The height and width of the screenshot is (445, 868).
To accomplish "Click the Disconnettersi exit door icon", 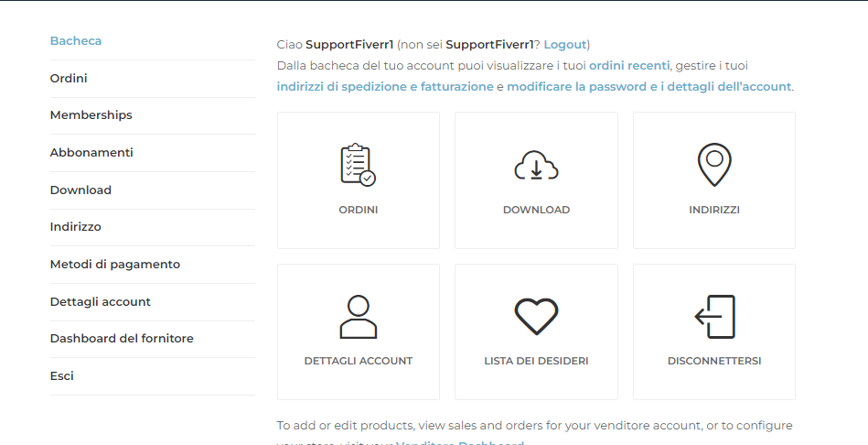I will [x=714, y=317].
